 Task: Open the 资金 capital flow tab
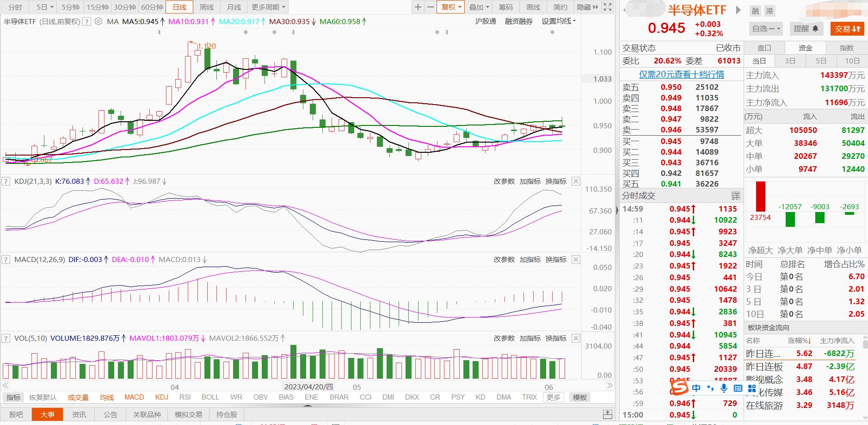806,48
